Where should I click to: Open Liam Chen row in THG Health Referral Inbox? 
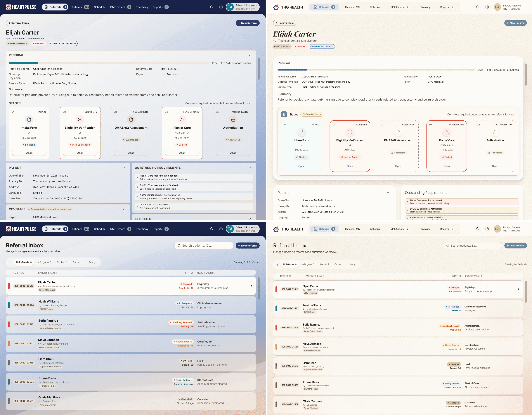(398, 366)
